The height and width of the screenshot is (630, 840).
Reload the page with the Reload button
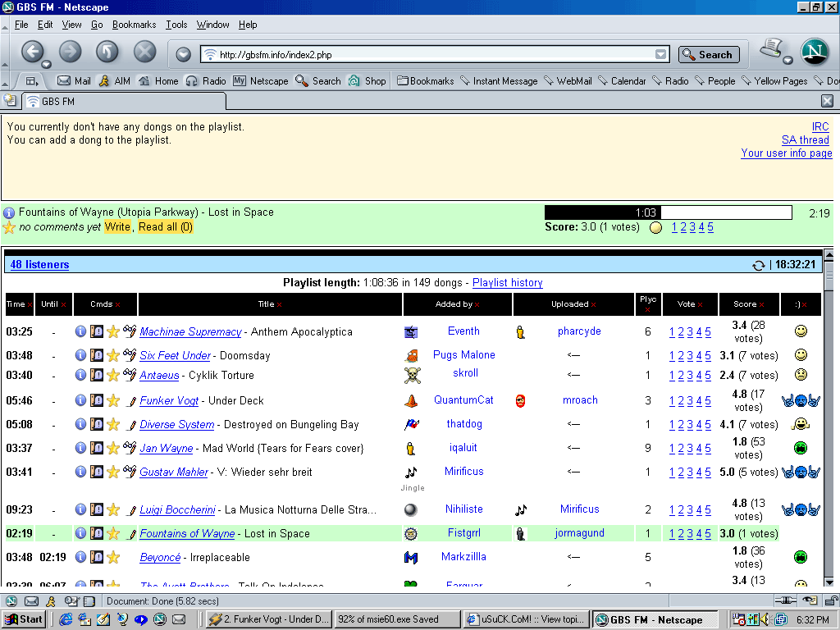tap(107, 52)
